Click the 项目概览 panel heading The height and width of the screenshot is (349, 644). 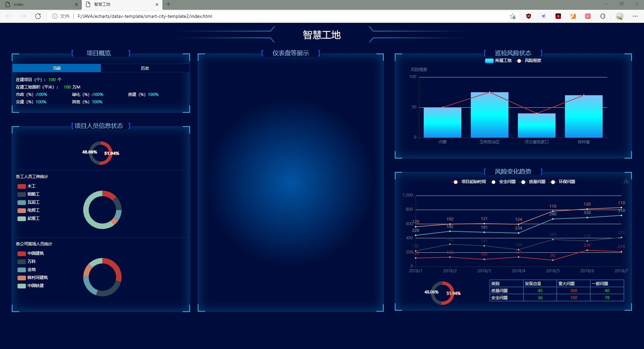(99, 53)
